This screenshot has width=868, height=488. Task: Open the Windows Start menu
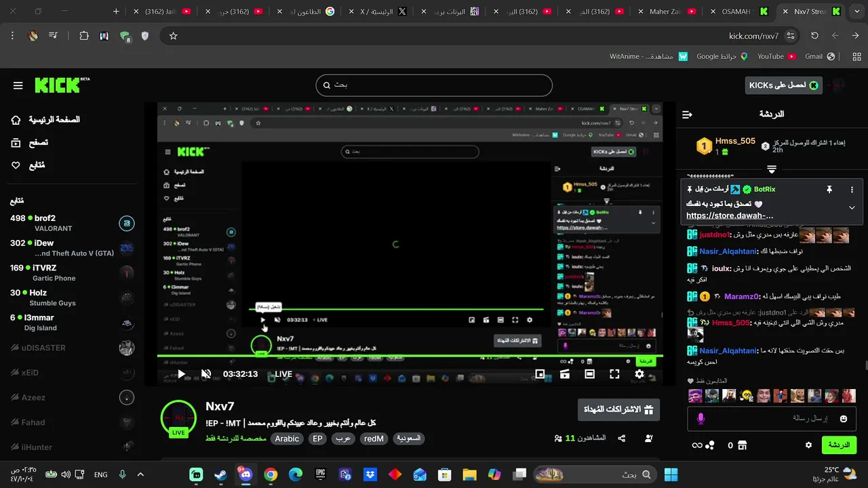click(671, 474)
